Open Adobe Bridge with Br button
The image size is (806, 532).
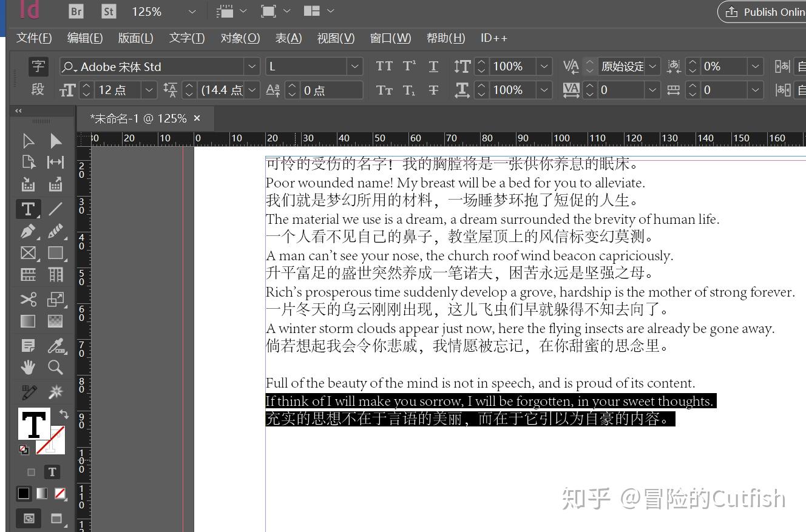[76, 12]
